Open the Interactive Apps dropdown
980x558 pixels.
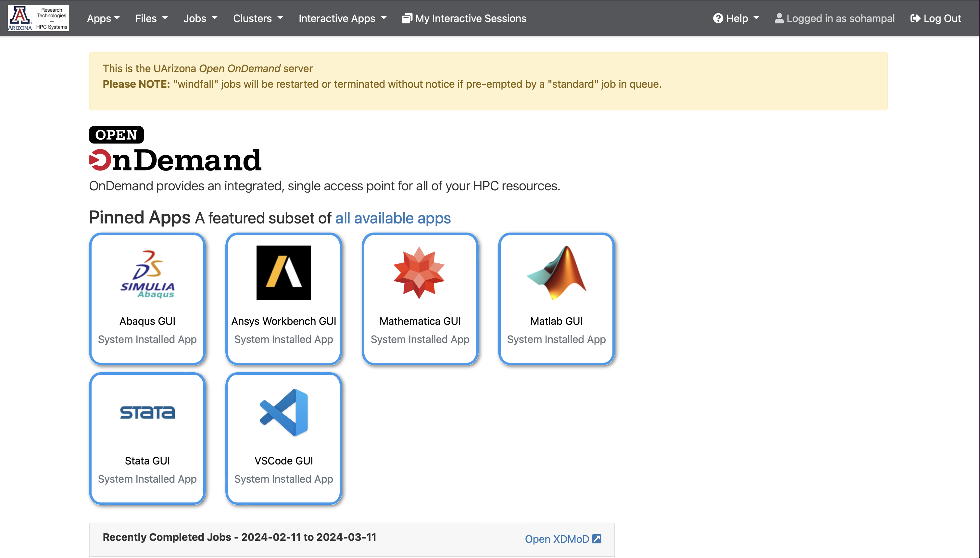click(x=342, y=18)
